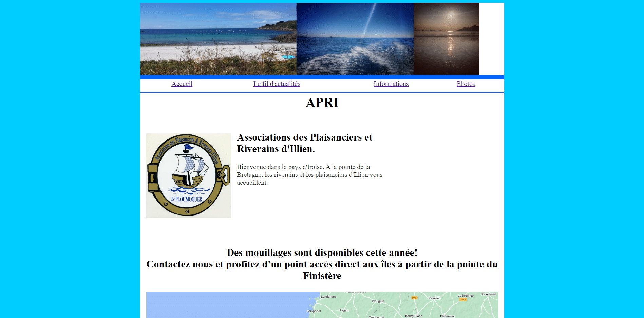Click Plouvien on the map

click(434, 298)
